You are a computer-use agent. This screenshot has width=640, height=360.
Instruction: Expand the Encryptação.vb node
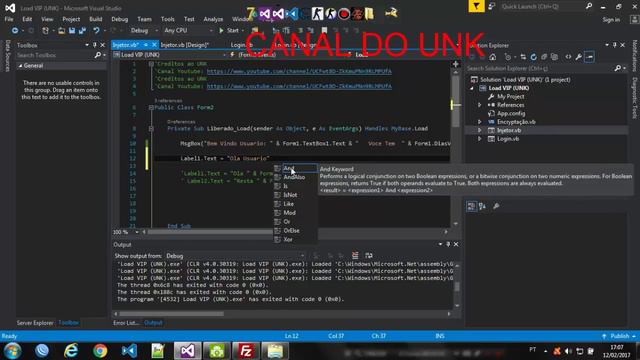coord(480,122)
